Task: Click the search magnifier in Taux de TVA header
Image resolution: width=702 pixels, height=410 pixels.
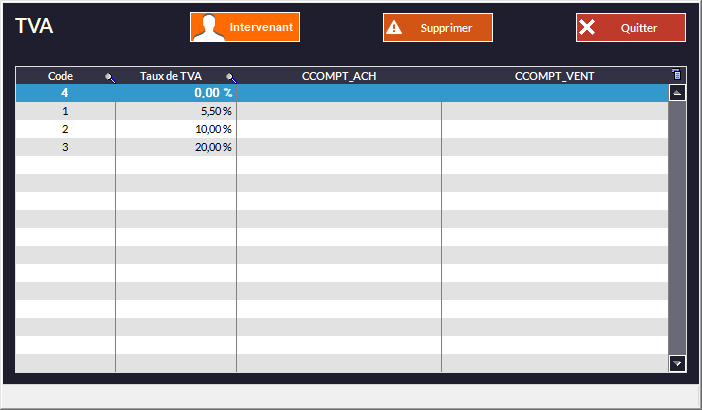Action: tap(230, 77)
